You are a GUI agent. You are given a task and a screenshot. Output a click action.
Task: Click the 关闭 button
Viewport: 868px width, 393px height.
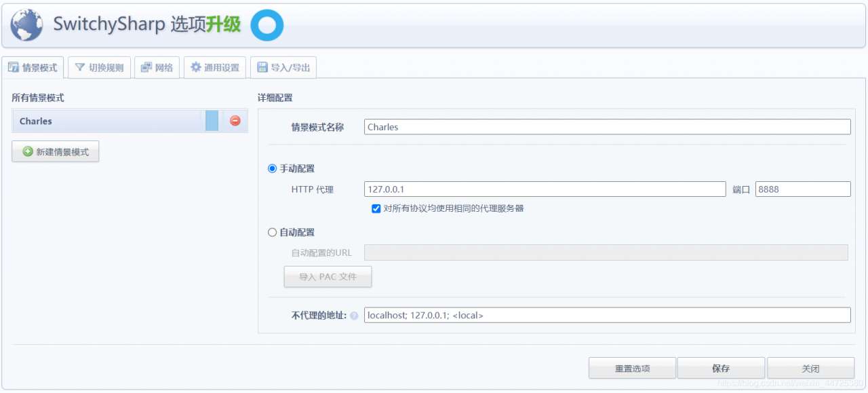(810, 368)
